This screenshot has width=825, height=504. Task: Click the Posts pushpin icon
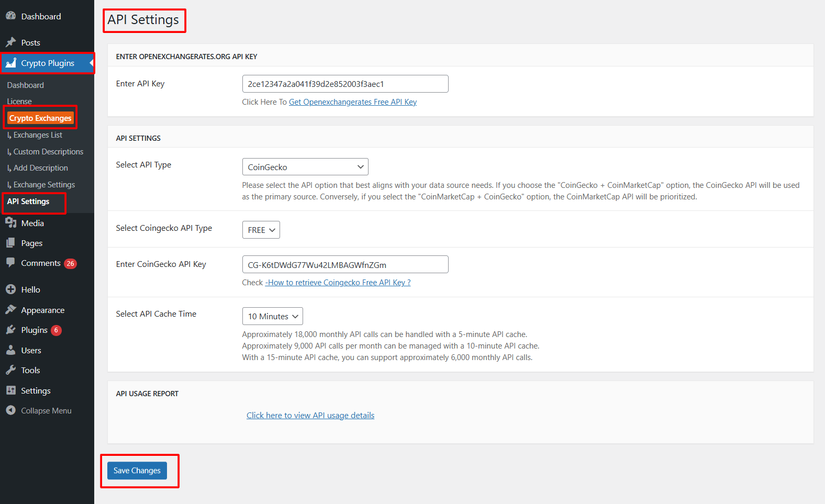click(x=10, y=42)
